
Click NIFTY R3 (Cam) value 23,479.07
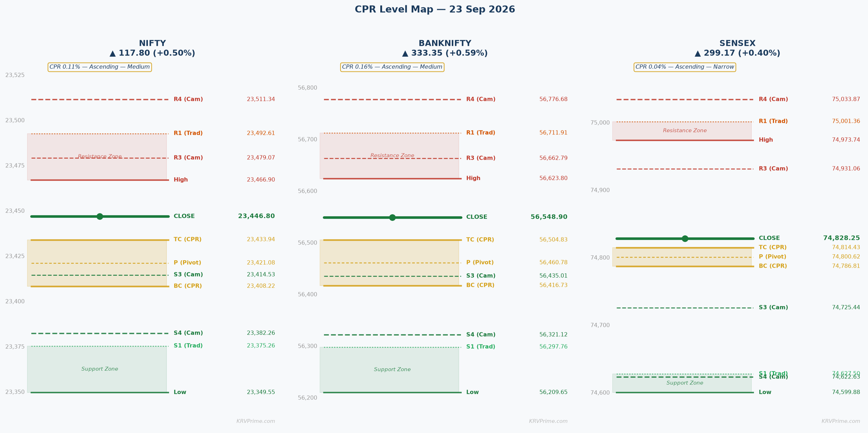[261, 158]
